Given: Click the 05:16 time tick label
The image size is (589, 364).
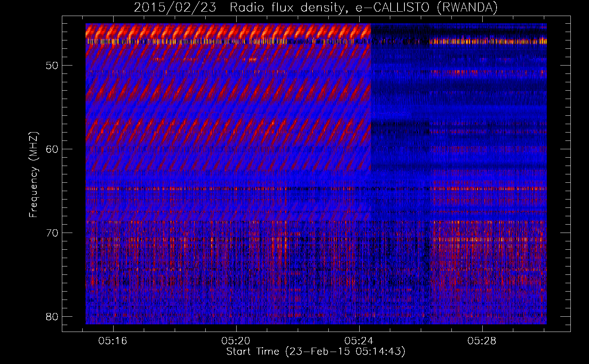Looking at the screenshot, I should [x=113, y=341].
